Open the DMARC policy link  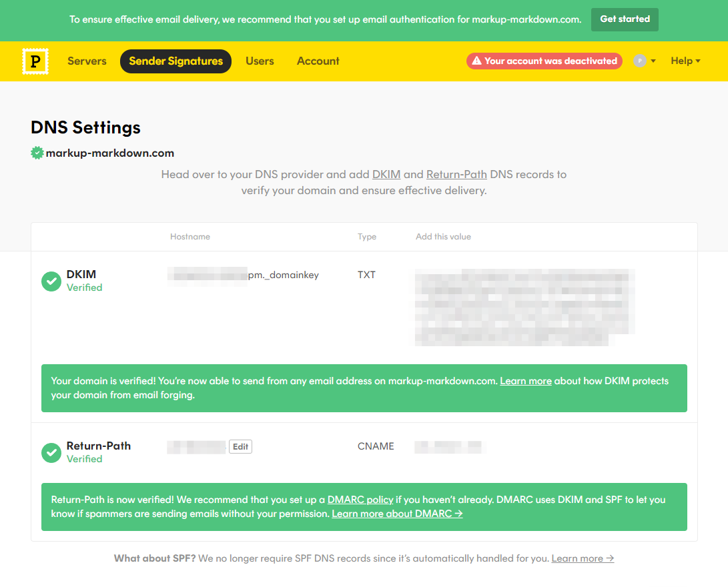tap(360, 499)
